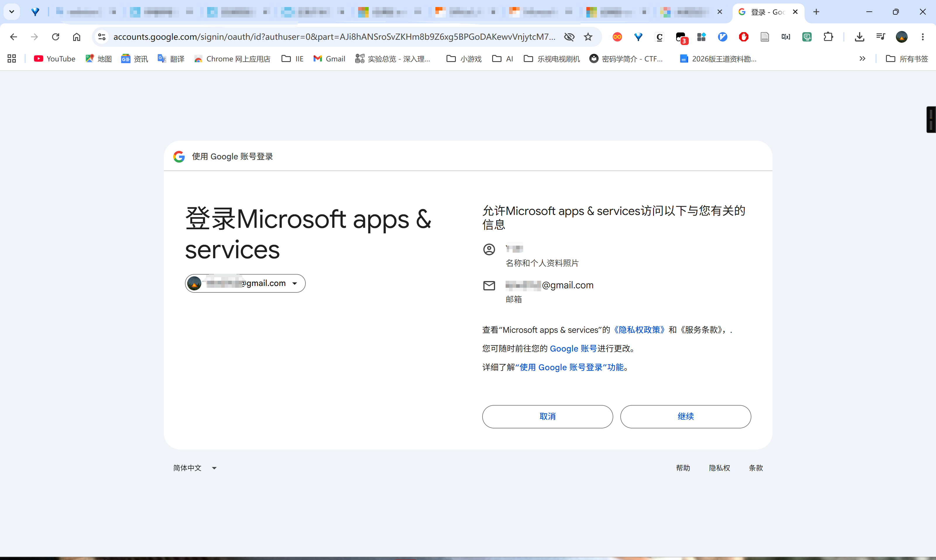Open the Extensions puzzle-piece menu
The height and width of the screenshot is (560, 936).
[828, 37]
